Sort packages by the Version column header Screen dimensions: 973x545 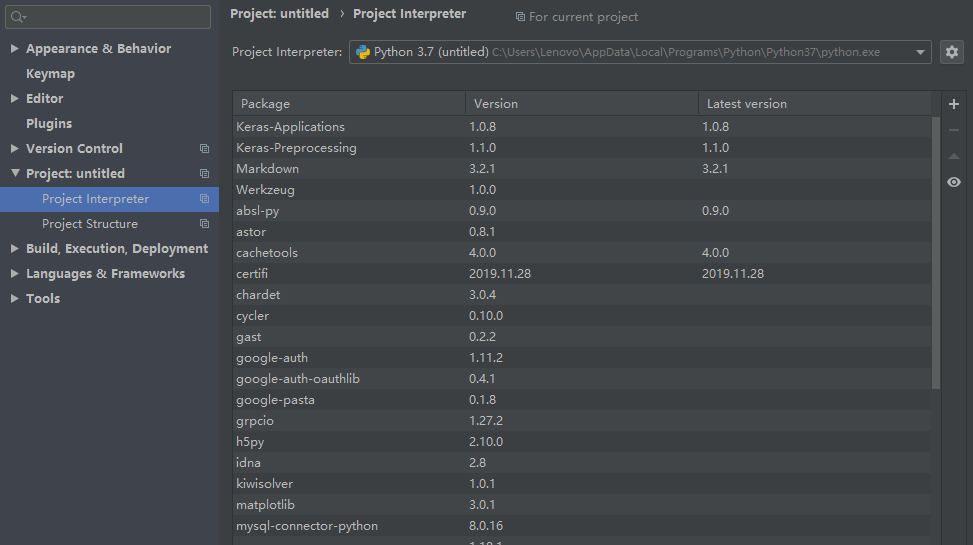pos(580,104)
